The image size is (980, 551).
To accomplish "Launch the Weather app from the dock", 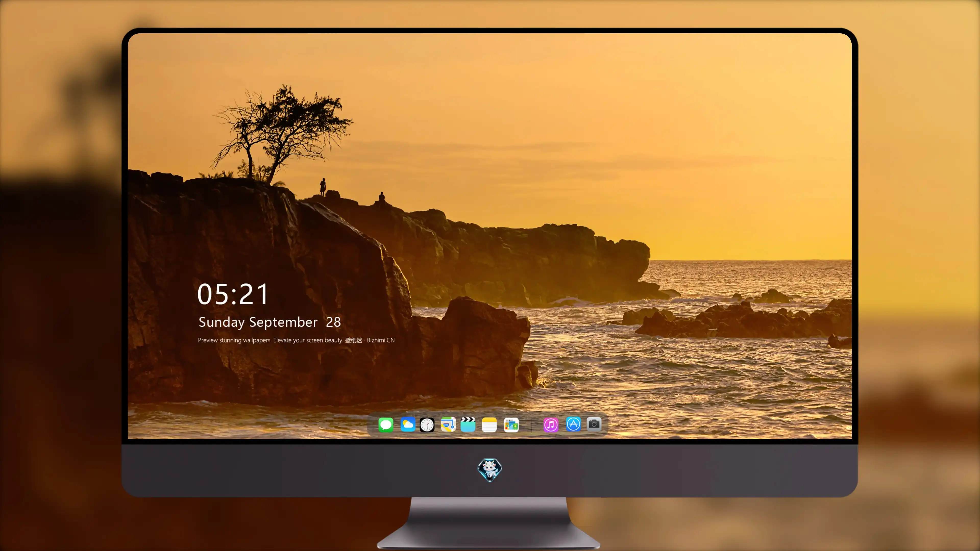I will pos(408,424).
